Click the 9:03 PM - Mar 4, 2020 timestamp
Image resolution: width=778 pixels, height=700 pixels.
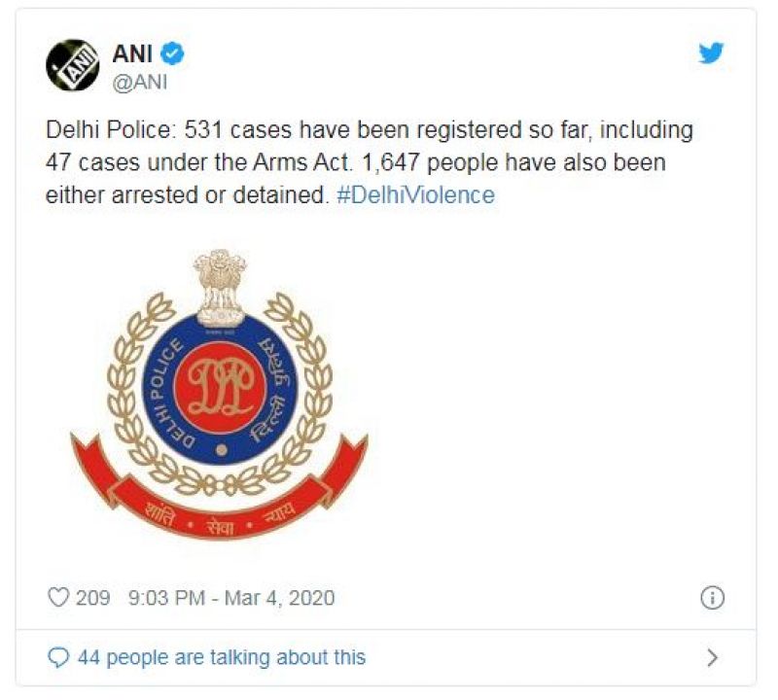pos(231,597)
